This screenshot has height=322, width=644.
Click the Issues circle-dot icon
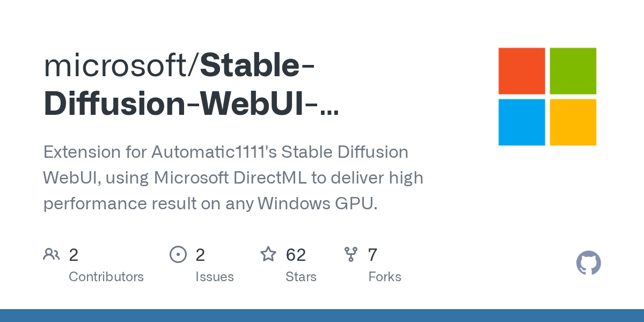click(x=178, y=254)
